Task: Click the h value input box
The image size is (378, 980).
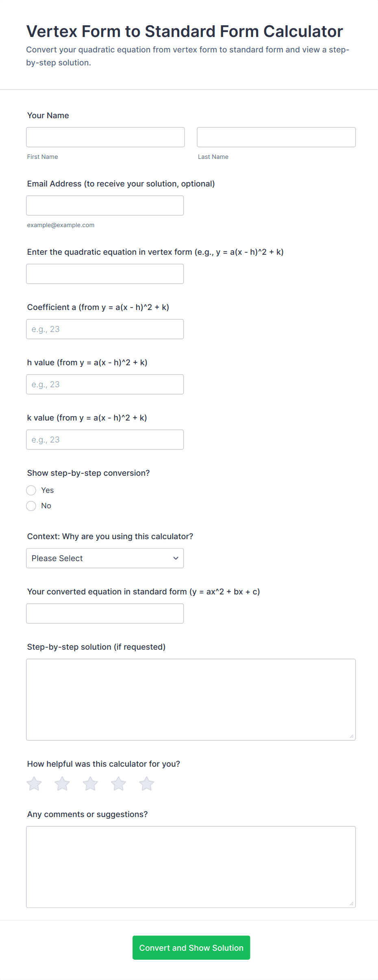Action: 105,384
